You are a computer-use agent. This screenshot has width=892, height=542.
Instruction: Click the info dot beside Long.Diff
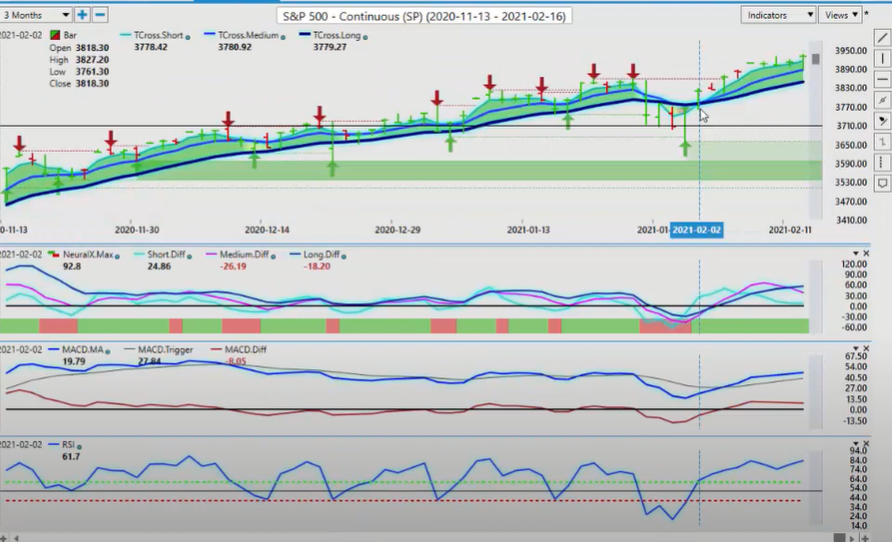tap(344, 256)
